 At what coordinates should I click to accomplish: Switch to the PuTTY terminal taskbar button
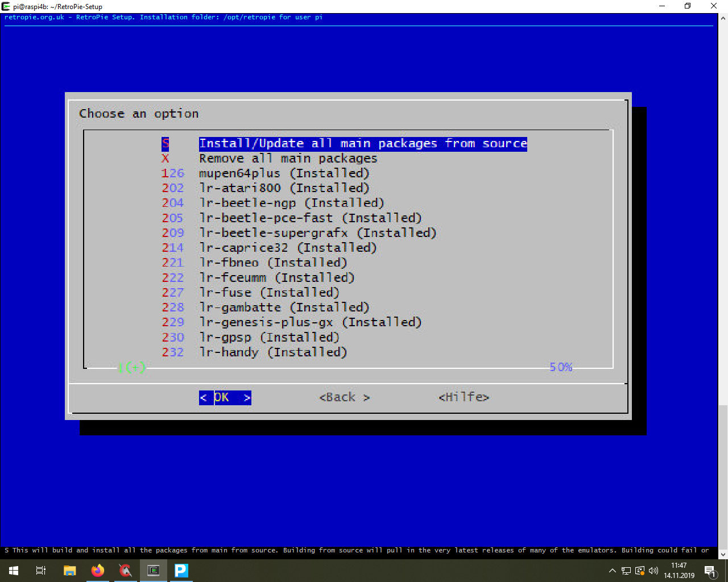[154, 571]
